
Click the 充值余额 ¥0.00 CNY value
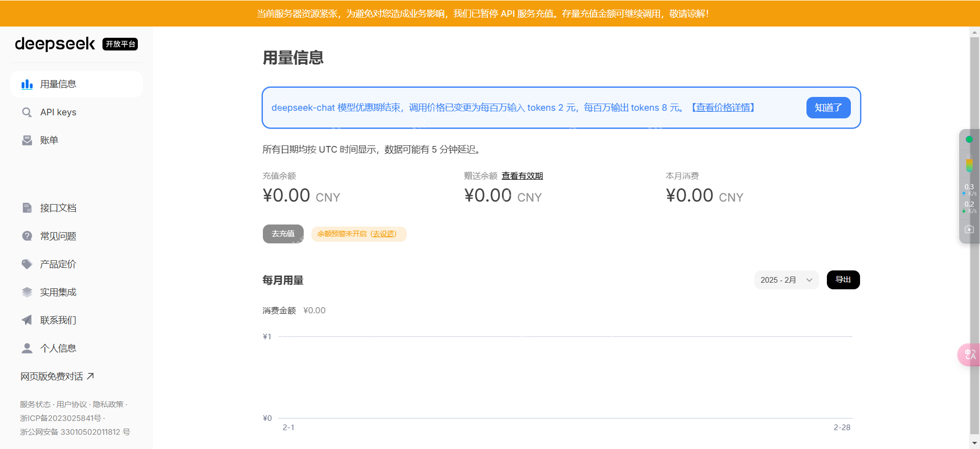[x=301, y=196]
